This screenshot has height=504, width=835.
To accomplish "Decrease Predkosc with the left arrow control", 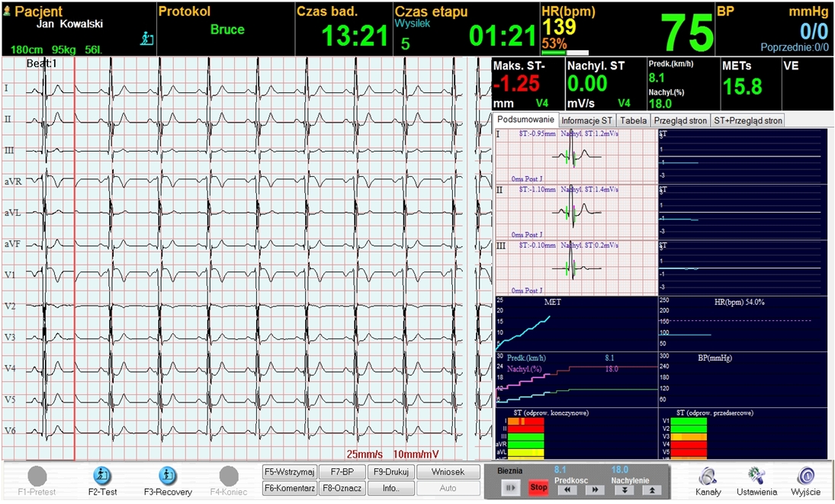I will 565,489.
